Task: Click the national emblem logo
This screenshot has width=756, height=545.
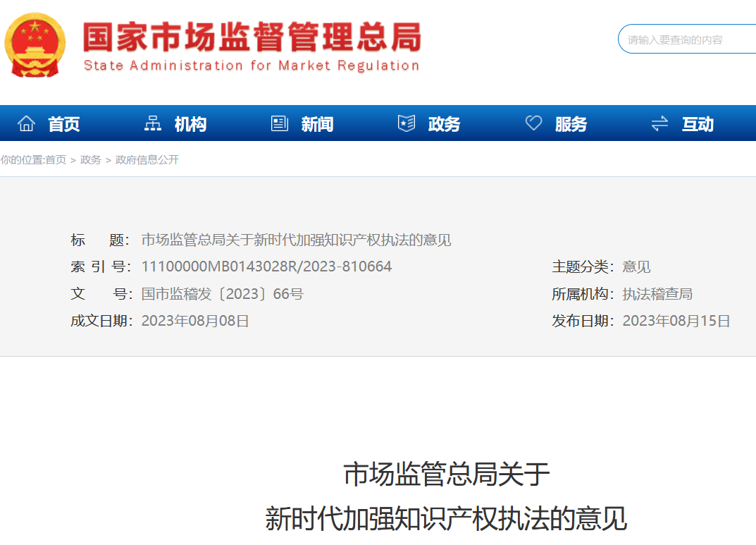Action: [35, 45]
